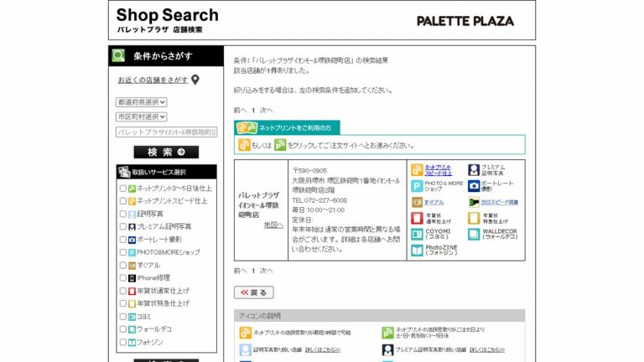Image resolution: width=644 pixels, height=362 pixels.
Task: Open the 市区町村選択 dropdown
Action: (141, 116)
